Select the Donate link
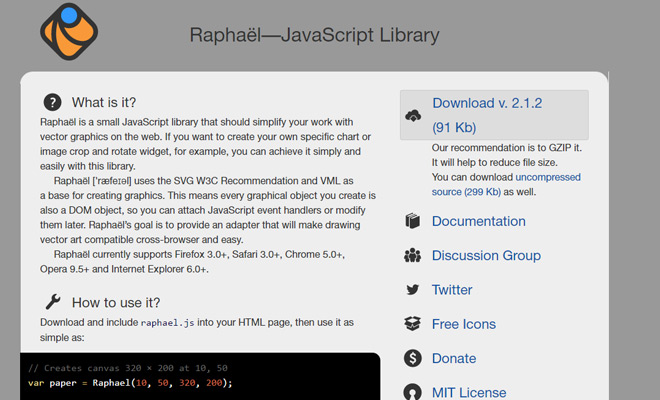The width and height of the screenshot is (660, 400). tap(454, 358)
